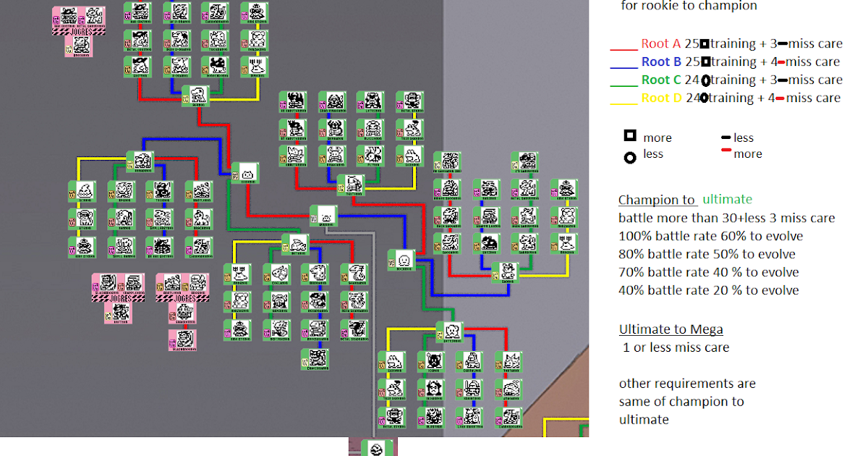Select Kabuterimon on Tentomon's red branch
868x456 pixels.
294,156
